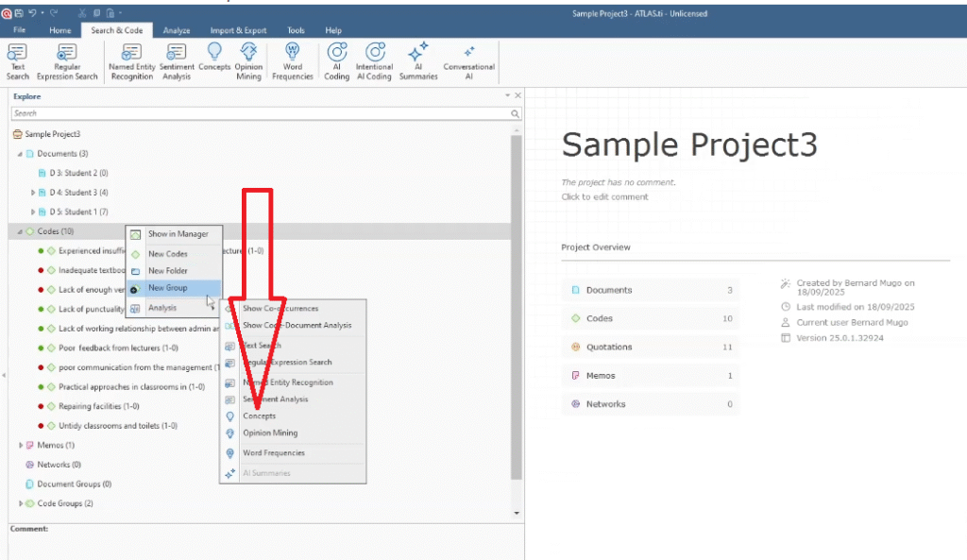The width and height of the screenshot is (967, 560).
Task: Open Word Frequencies tool in ribbon
Action: (293, 60)
